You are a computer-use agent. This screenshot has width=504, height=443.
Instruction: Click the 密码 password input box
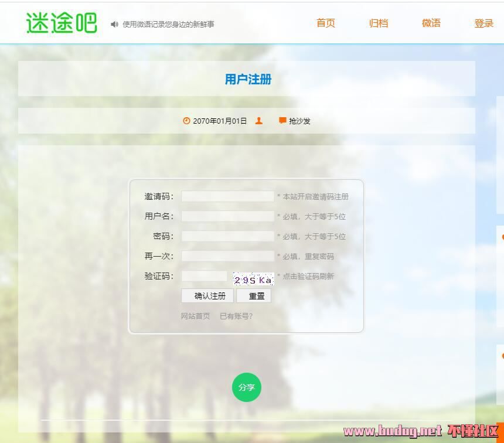tap(227, 236)
